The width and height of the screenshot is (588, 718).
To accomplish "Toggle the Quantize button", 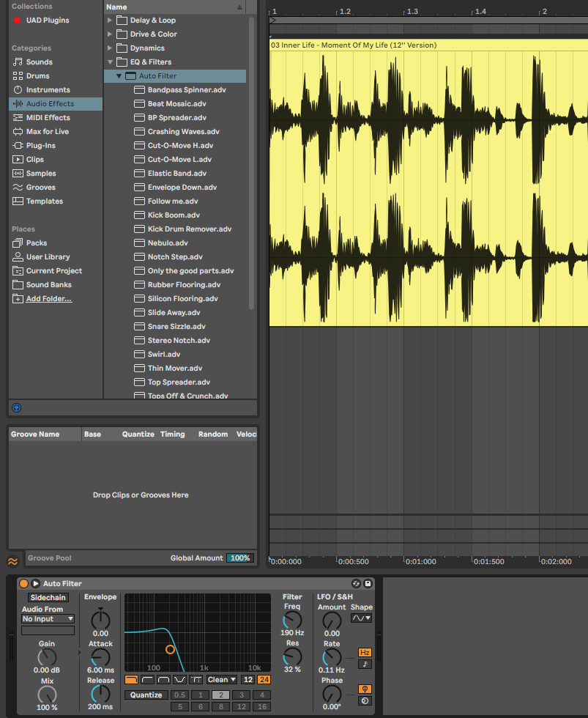I will pyautogui.click(x=146, y=695).
